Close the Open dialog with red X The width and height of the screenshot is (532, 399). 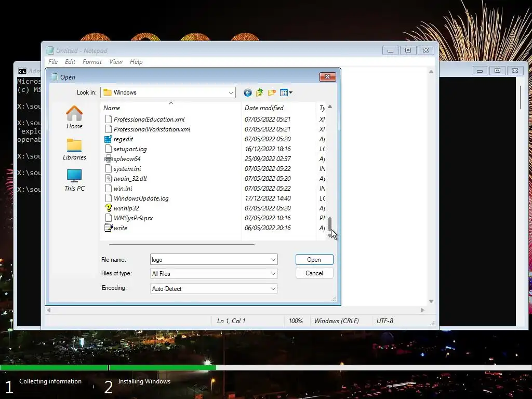pyautogui.click(x=327, y=77)
